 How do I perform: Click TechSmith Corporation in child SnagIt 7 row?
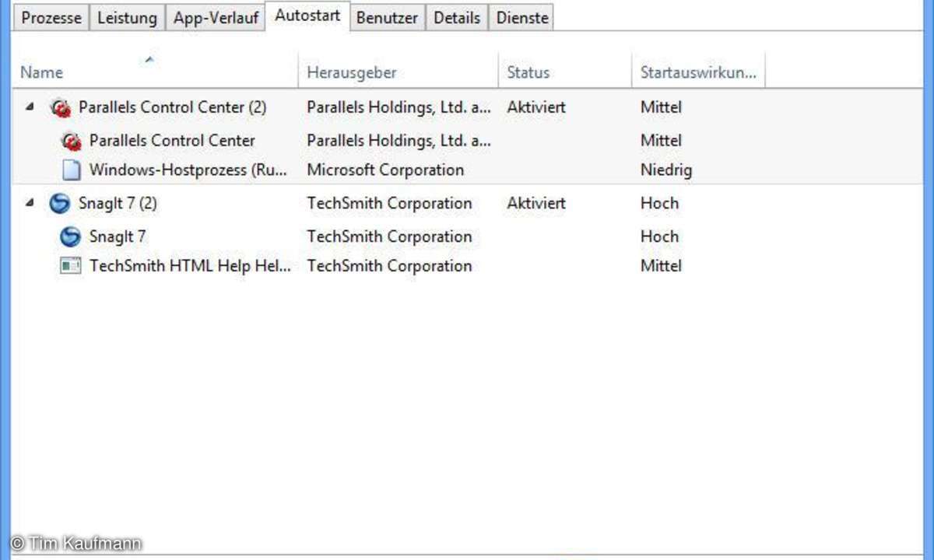(x=389, y=236)
